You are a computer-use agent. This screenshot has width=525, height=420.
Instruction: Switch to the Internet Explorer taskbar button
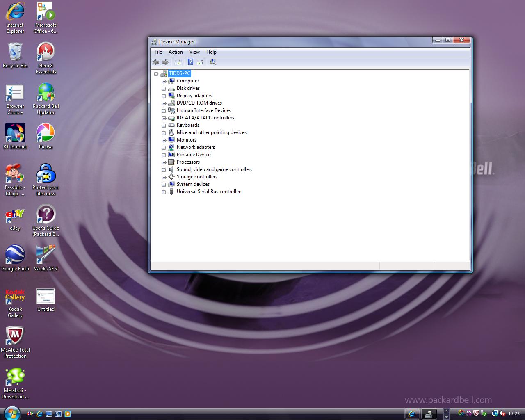(x=412, y=414)
